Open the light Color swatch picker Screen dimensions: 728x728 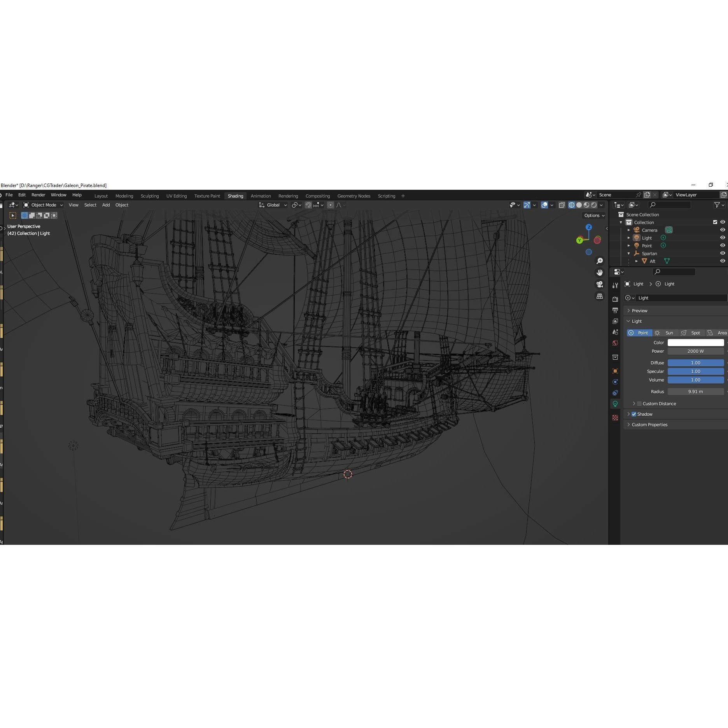(x=695, y=342)
